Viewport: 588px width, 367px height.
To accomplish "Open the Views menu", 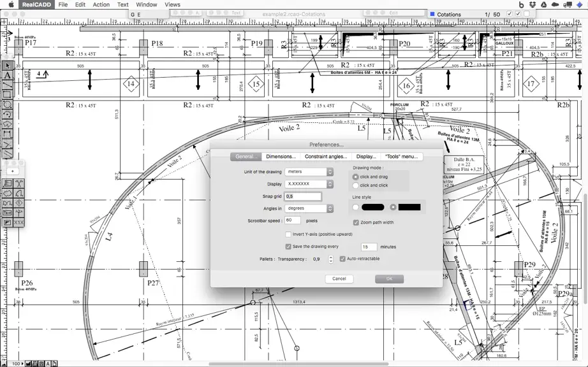I will tap(172, 4).
